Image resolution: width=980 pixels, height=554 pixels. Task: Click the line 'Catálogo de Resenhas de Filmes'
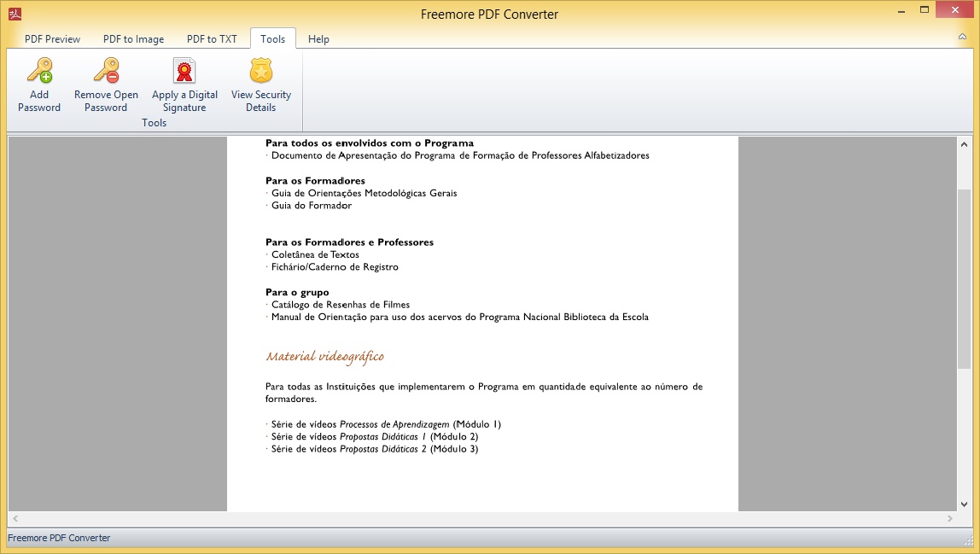341,305
